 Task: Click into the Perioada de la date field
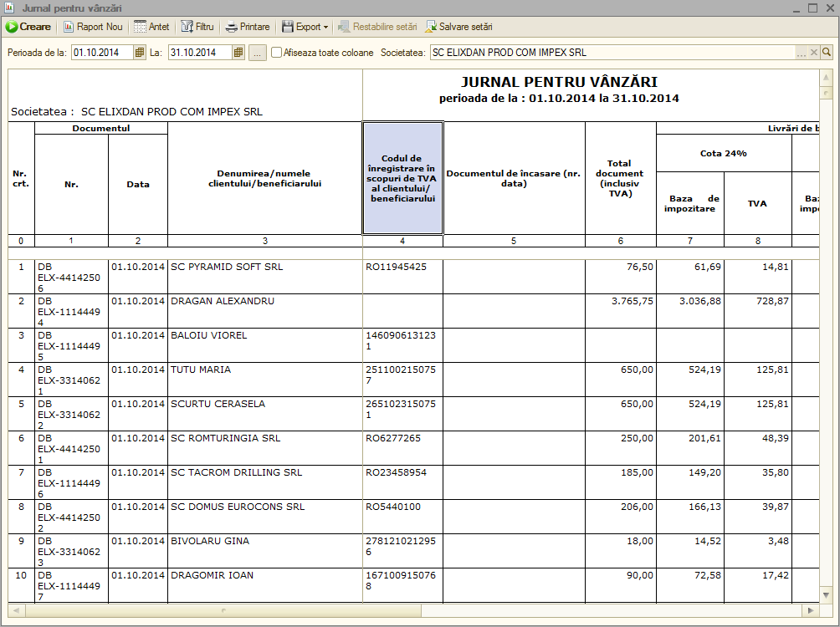click(x=102, y=53)
